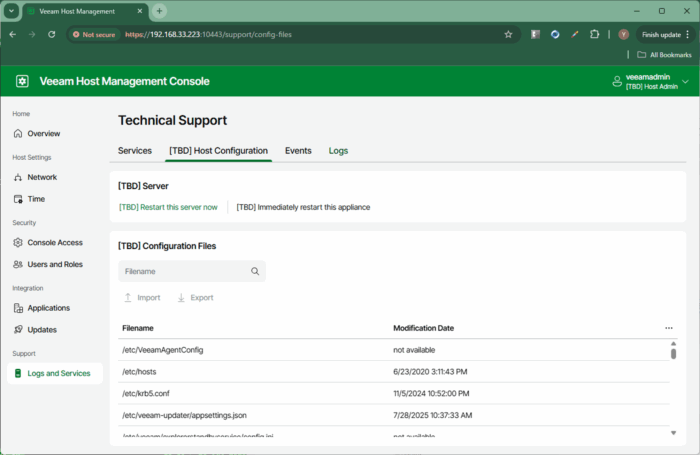The height and width of the screenshot is (455, 700).
Task: Click the veeamadmin user avatar icon
Action: pos(617,81)
